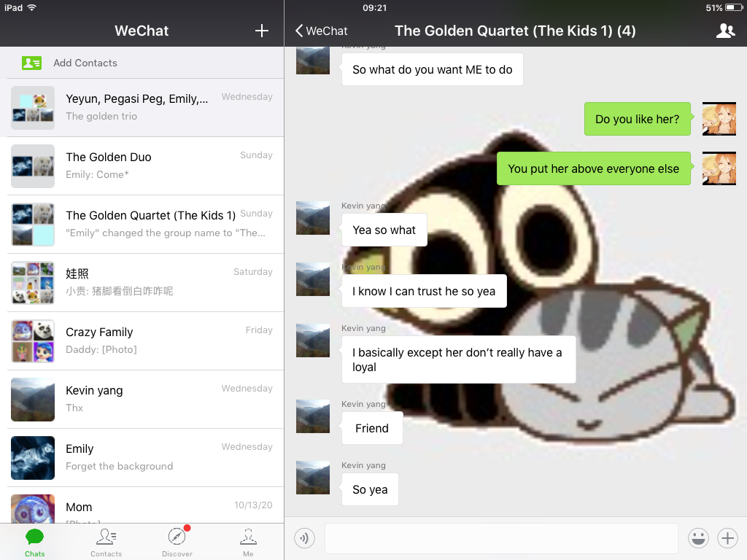
Task: Open the Yeyun, Pegasi Peg, Emily chat
Action: point(142,108)
